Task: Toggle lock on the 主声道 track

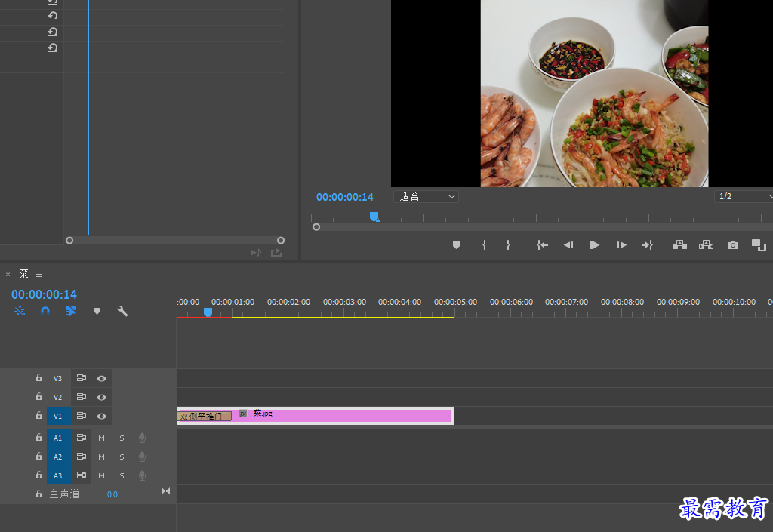Action: tap(39, 494)
